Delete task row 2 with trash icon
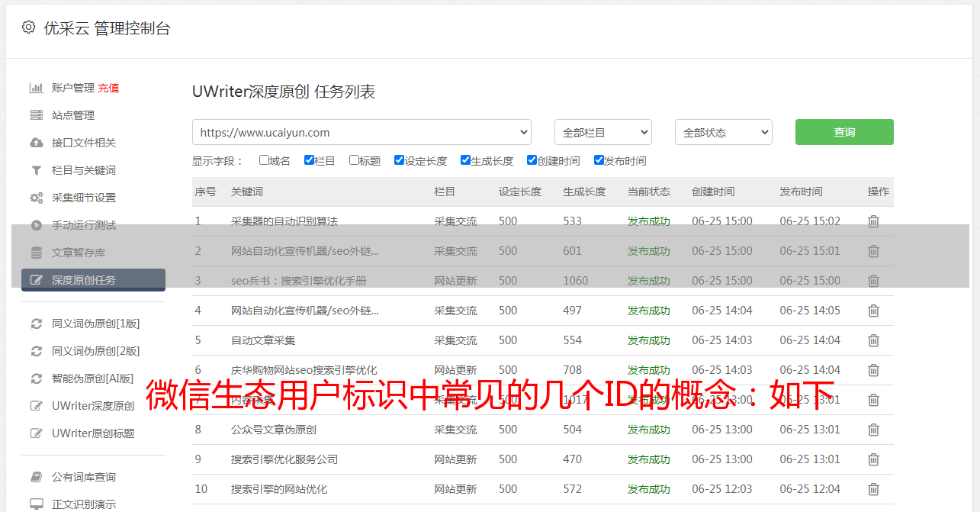This screenshot has width=980, height=512. pyautogui.click(x=873, y=251)
